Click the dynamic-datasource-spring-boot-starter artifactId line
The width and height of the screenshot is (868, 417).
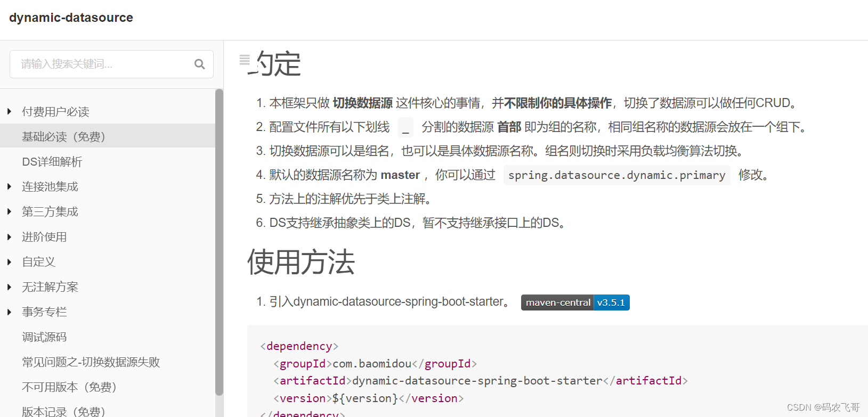(x=481, y=381)
